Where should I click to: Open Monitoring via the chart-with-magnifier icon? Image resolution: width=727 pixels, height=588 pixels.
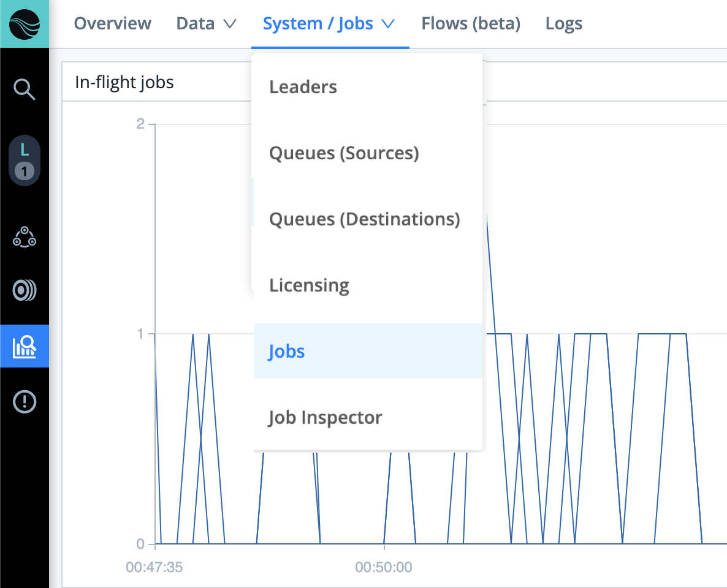tap(25, 346)
